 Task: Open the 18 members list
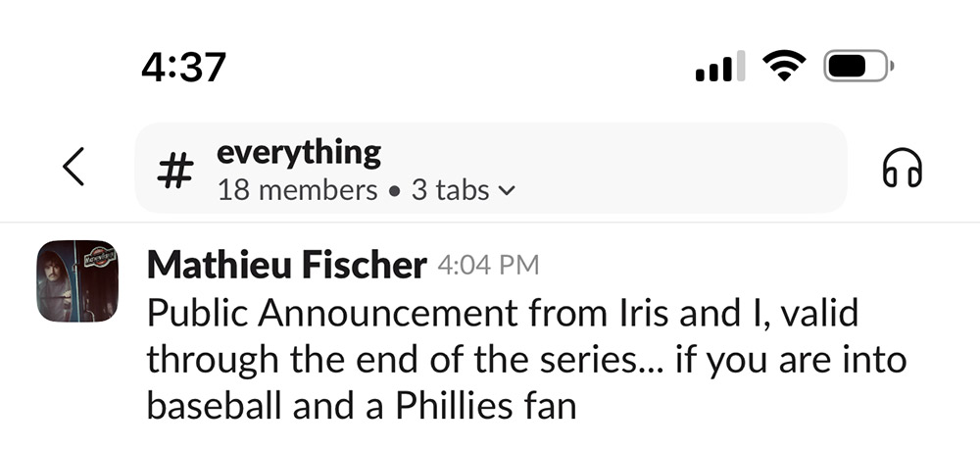click(297, 190)
